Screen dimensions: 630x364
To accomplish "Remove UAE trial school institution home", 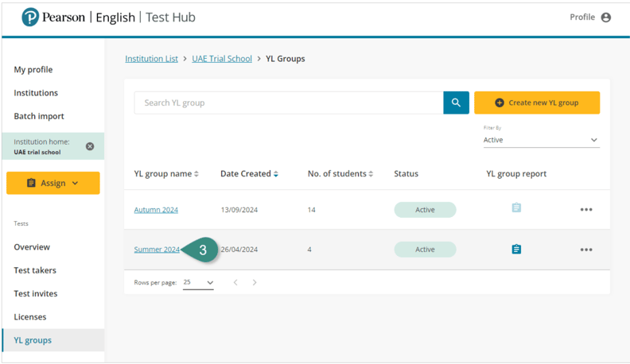I will [x=90, y=146].
